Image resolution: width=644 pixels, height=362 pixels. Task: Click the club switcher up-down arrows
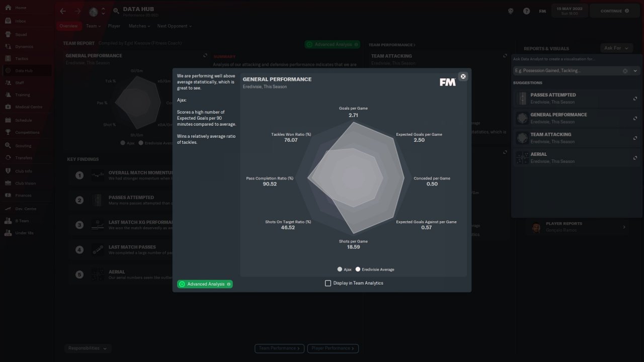tap(103, 11)
